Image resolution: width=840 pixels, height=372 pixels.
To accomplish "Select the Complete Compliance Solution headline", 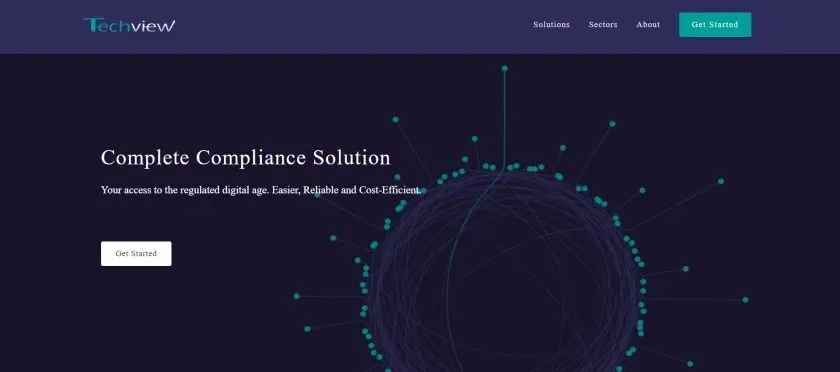I will click(246, 158).
